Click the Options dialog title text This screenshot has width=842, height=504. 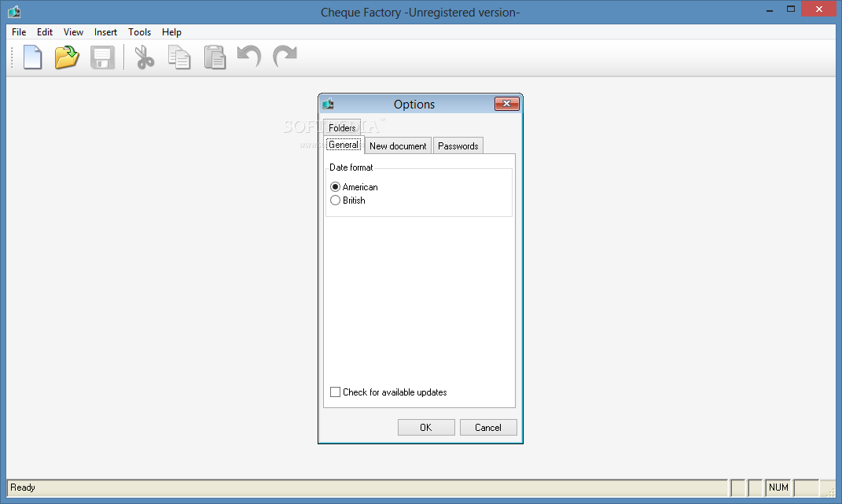(x=414, y=105)
